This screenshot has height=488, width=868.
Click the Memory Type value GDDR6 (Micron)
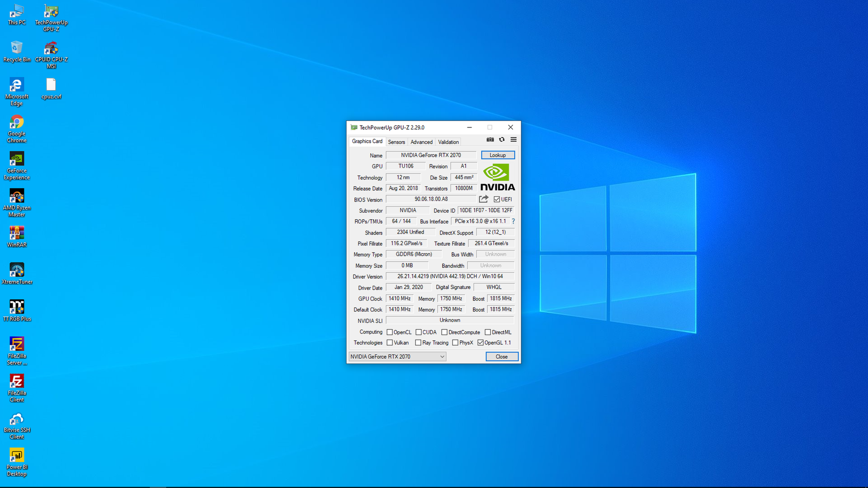(414, 254)
